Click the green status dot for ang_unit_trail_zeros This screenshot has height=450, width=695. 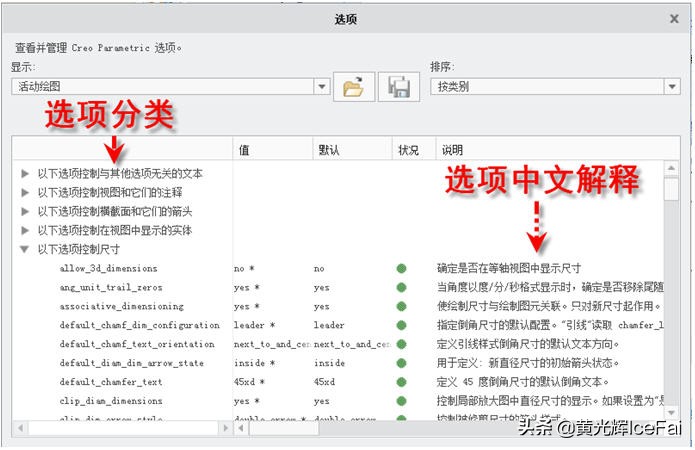[x=402, y=288]
